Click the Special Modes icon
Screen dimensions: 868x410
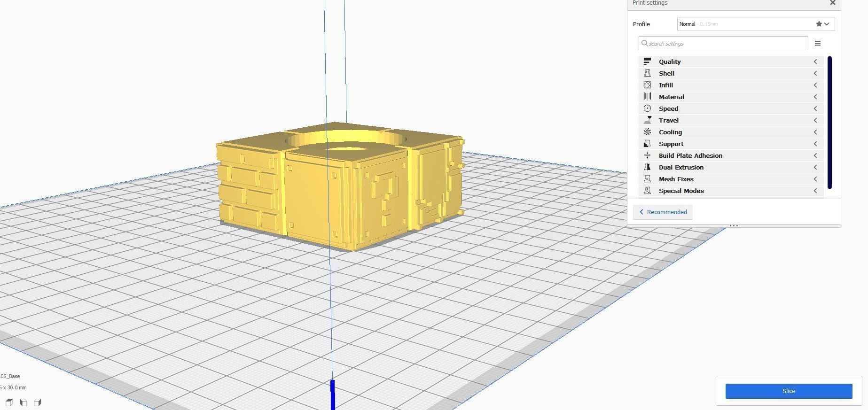(647, 191)
